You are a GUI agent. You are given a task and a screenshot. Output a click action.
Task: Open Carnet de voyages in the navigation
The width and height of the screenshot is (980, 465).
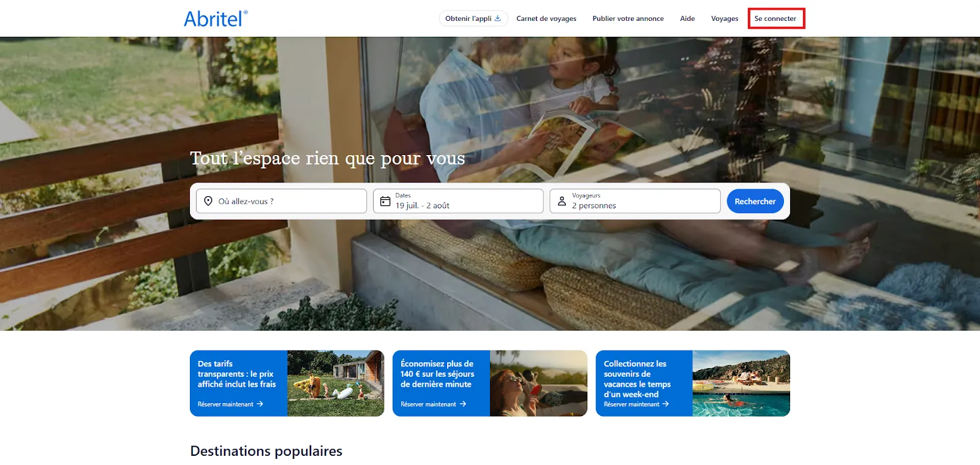click(546, 18)
